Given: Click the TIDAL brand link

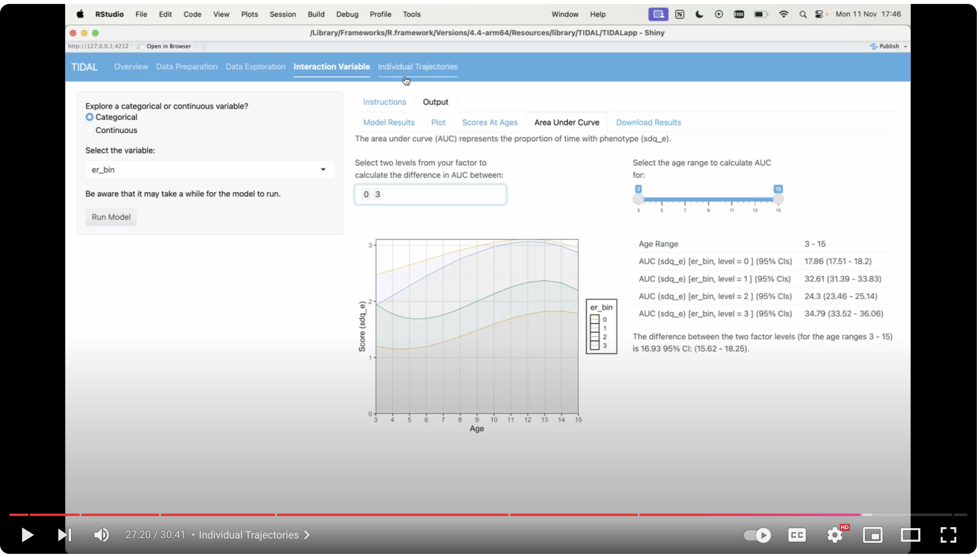Looking at the screenshot, I should pyautogui.click(x=84, y=67).
